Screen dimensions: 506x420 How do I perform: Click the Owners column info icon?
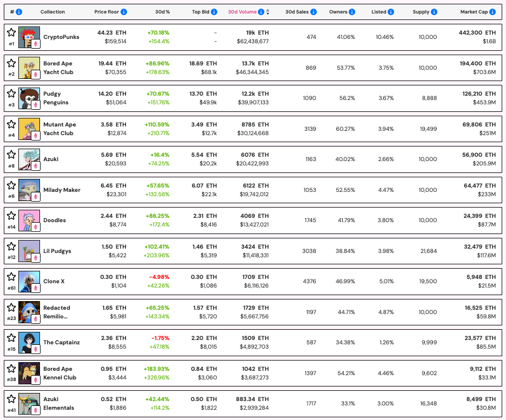(352, 11)
